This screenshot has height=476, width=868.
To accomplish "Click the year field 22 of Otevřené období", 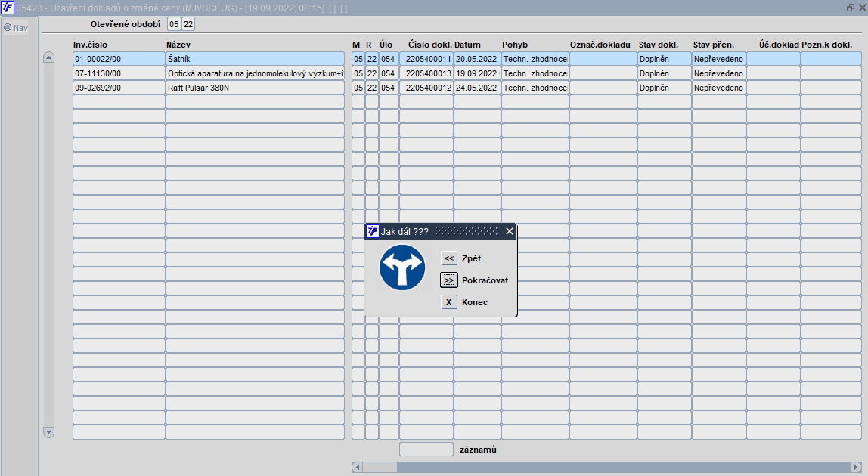I will pos(188,24).
